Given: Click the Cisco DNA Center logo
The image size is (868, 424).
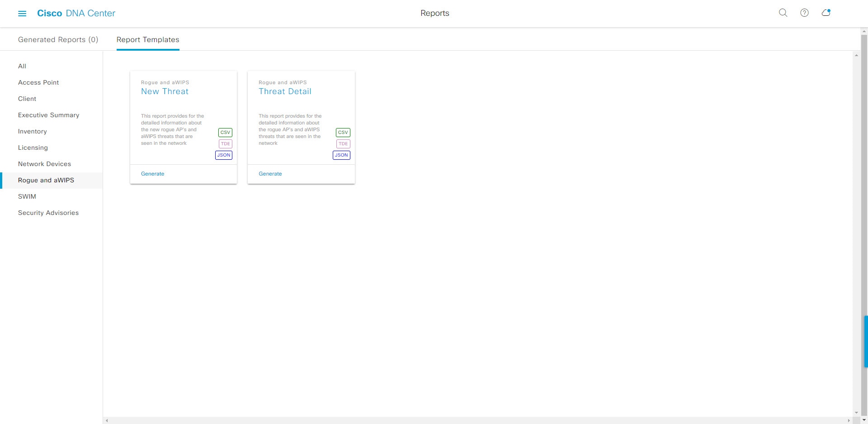Looking at the screenshot, I should tap(76, 13).
